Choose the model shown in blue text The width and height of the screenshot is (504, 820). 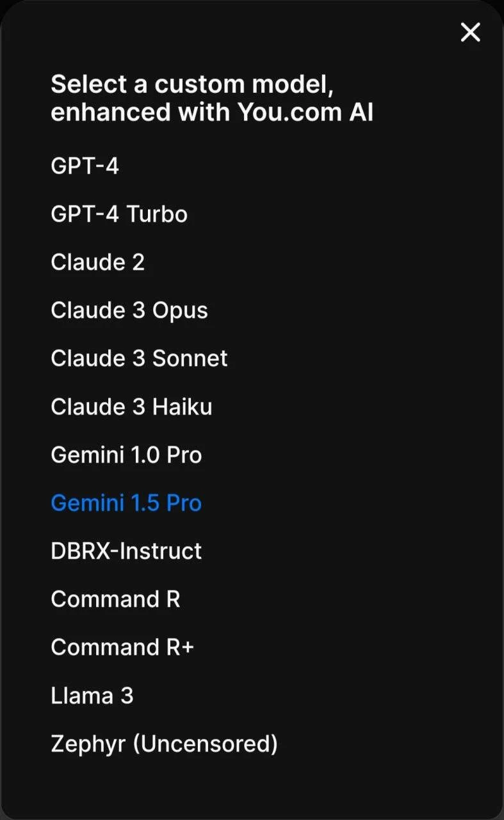pos(126,503)
